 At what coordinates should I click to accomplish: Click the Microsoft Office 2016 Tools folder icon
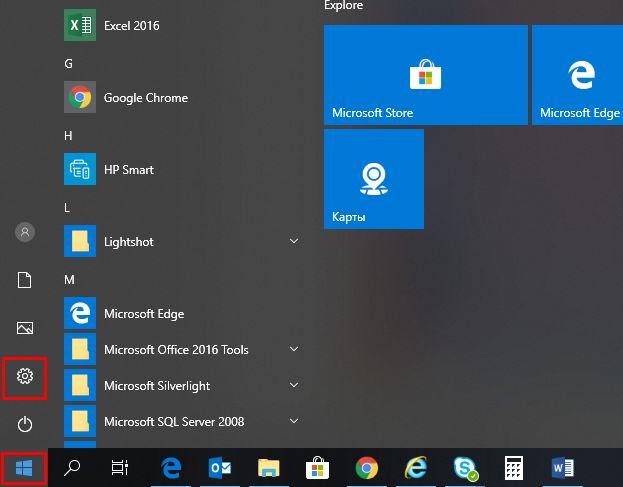80,349
